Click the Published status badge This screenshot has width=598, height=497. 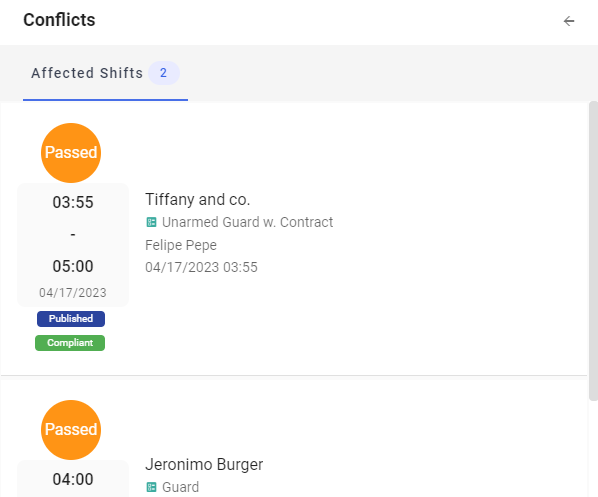(71, 318)
